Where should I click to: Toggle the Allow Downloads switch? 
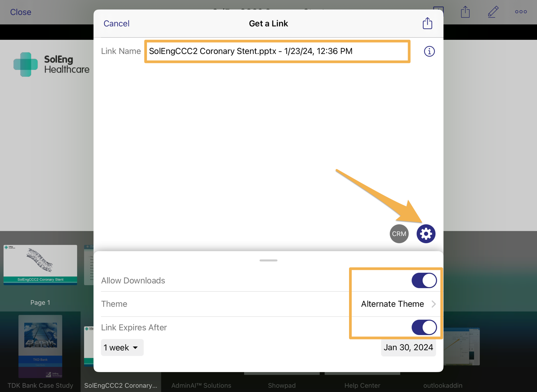(424, 280)
